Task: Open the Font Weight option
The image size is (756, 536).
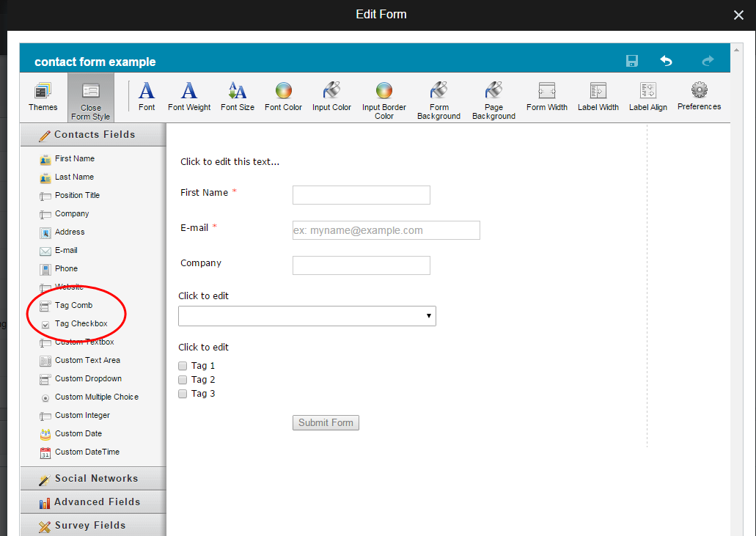Action: coord(189,98)
